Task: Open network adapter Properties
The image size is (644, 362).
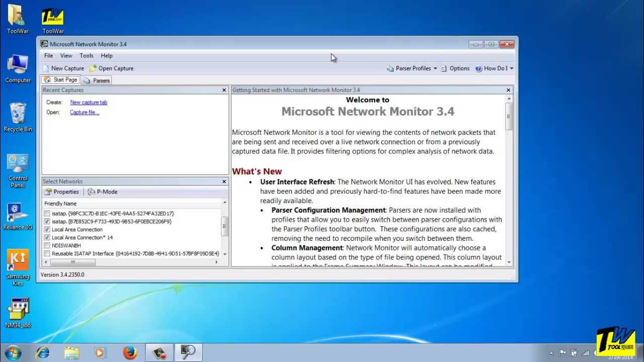Action: tap(62, 192)
